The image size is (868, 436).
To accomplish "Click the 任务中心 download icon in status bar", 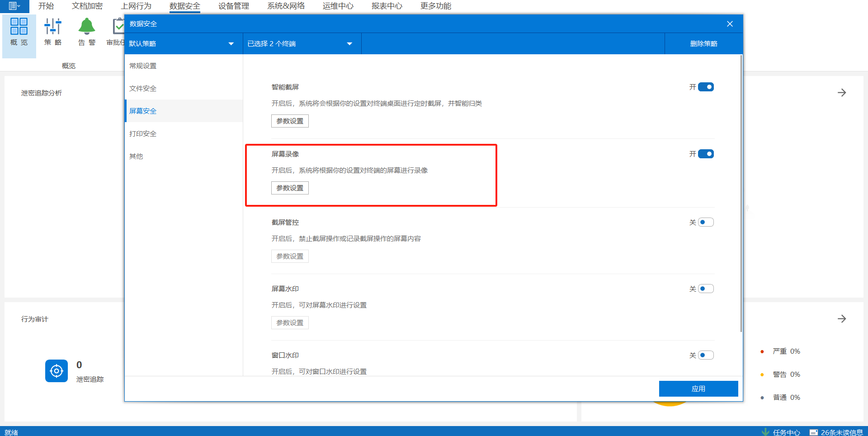I will tap(765, 432).
